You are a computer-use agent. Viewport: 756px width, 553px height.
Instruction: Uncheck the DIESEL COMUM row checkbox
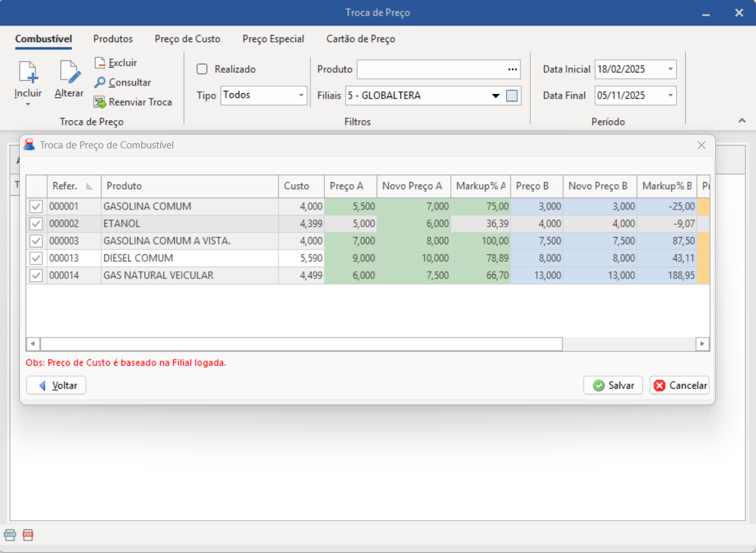(x=36, y=258)
